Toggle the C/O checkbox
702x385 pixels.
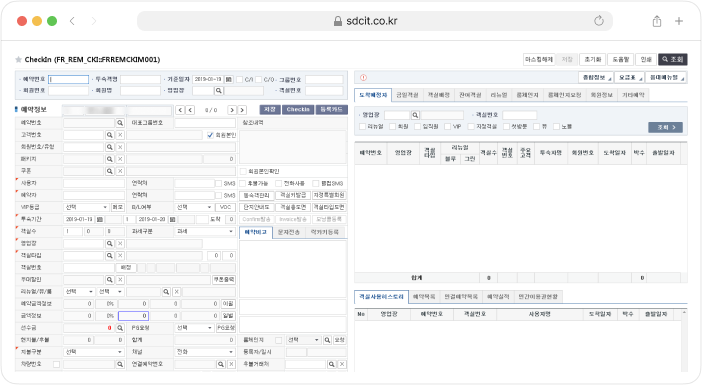coord(258,80)
